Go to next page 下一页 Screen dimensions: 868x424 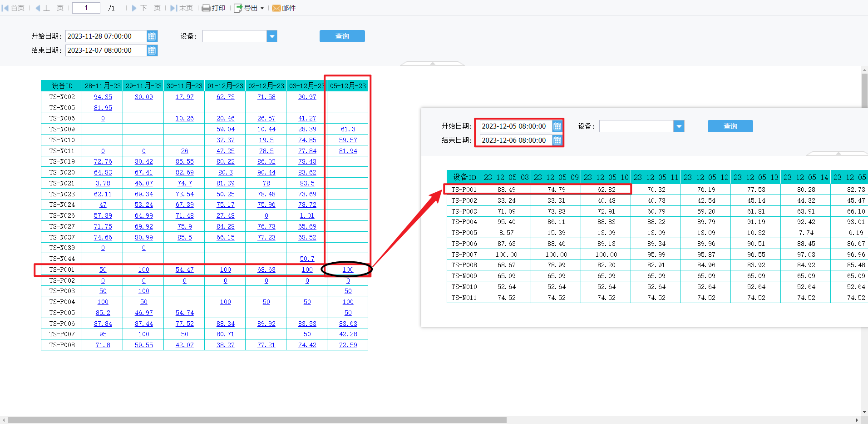click(146, 8)
